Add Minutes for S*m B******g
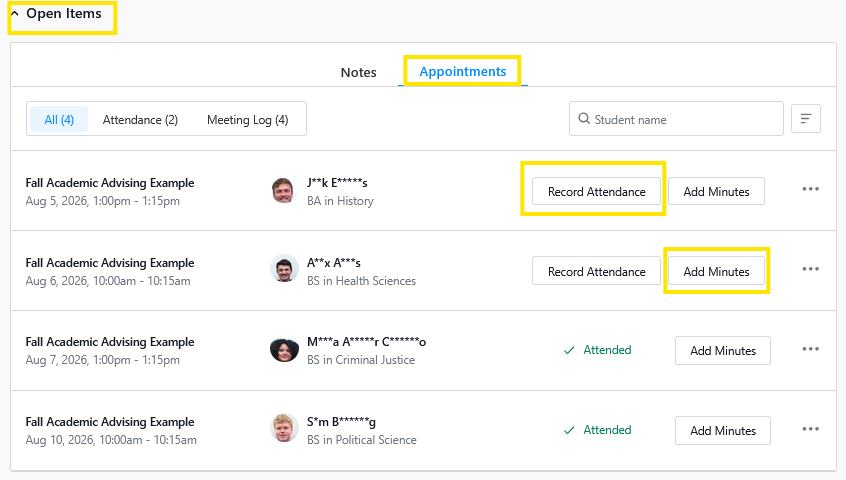 (x=722, y=430)
